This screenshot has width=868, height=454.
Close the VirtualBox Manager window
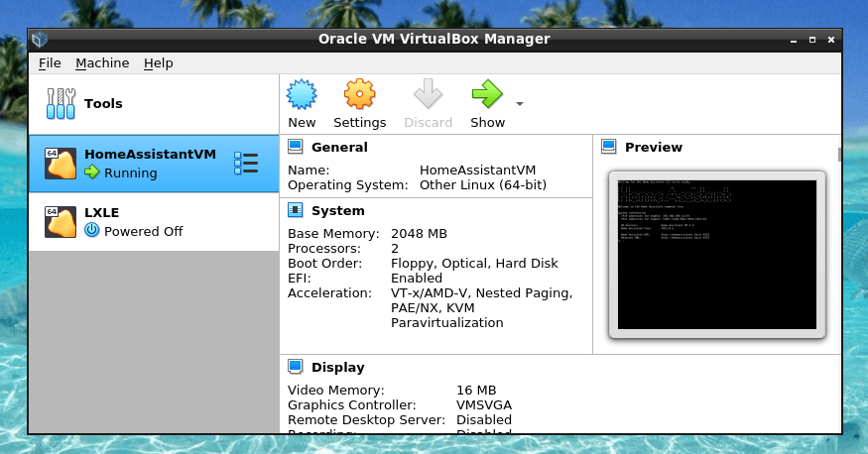[831, 40]
